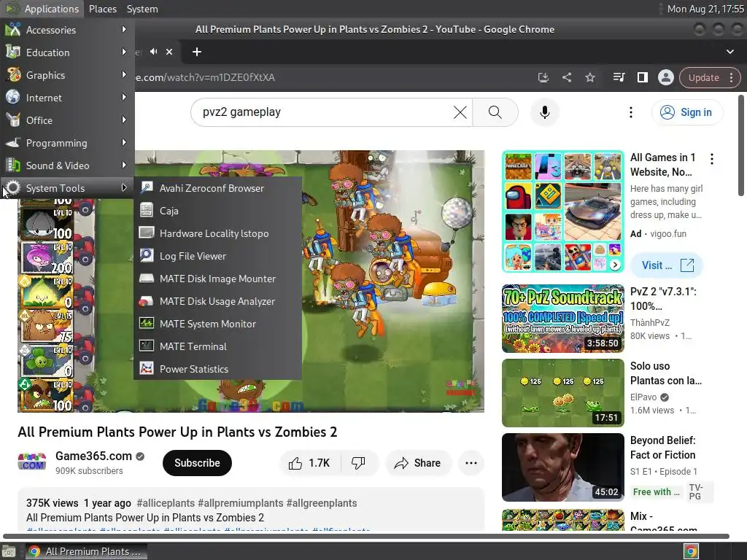Open Log File Viewer
The width and height of the screenshot is (747, 560).
[x=217, y=256]
